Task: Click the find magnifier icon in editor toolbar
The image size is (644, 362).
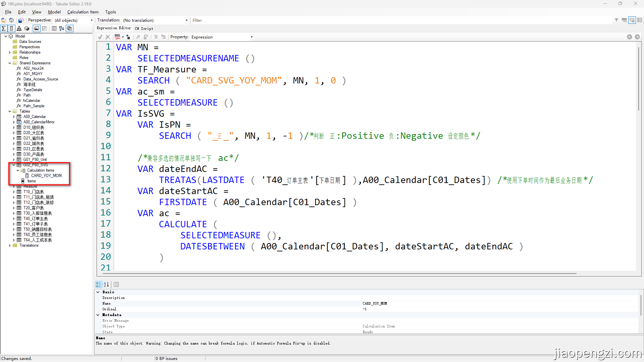Action: 138,37
